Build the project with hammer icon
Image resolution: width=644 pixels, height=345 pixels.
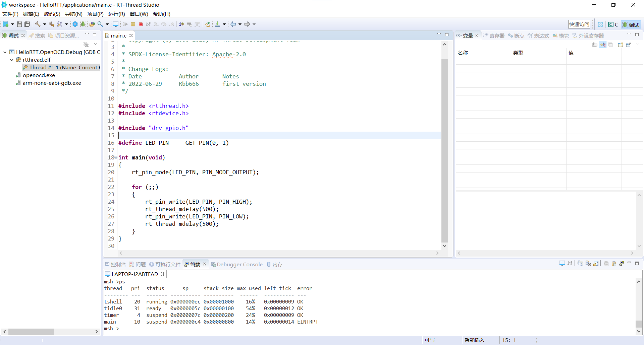38,24
